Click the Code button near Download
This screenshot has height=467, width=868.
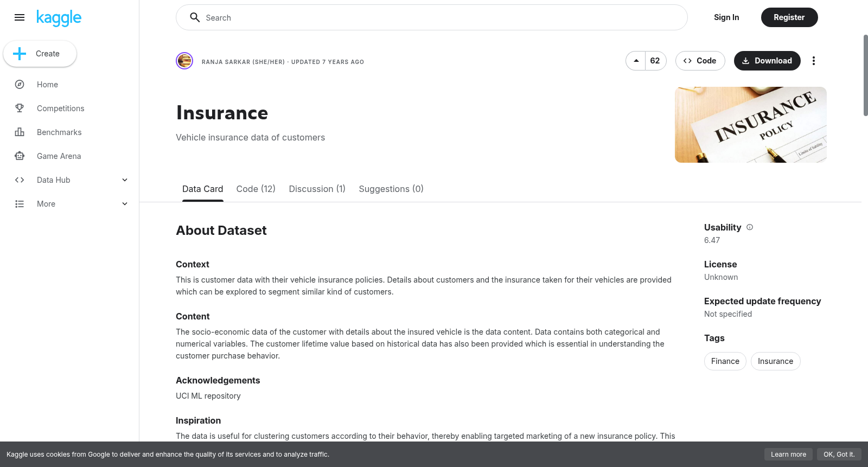pyautogui.click(x=700, y=61)
